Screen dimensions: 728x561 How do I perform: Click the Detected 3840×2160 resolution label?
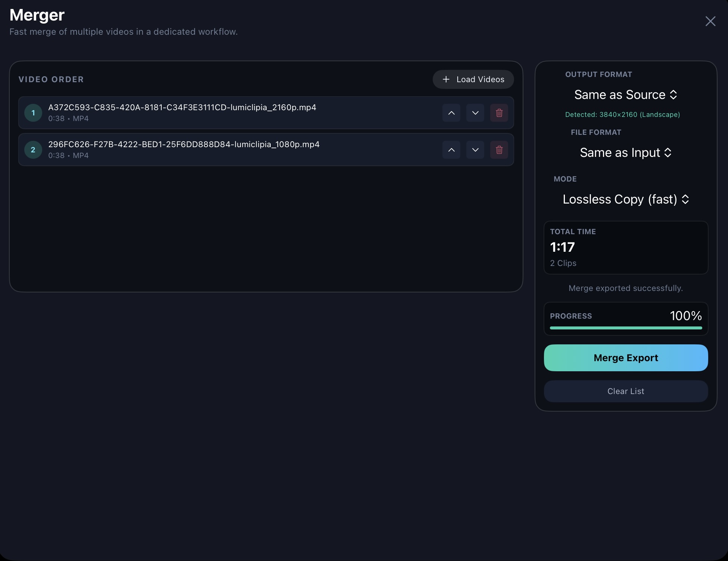pyautogui.click(x=623, y=115)
